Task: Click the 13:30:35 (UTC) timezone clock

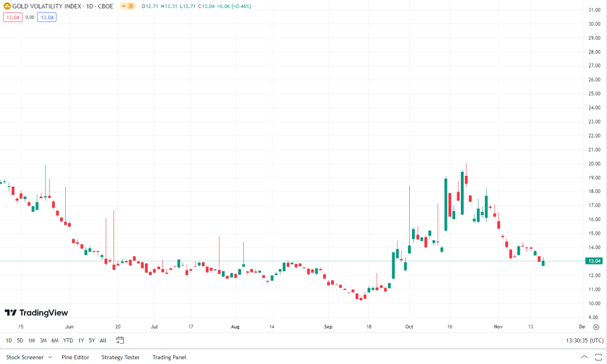Action: click(x=585, y=340)
